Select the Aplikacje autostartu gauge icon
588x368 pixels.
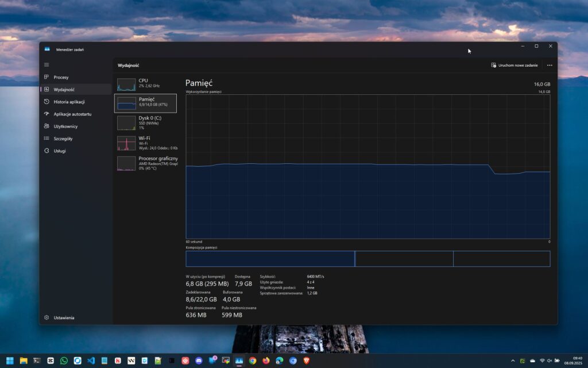click(x=47, y=114)
